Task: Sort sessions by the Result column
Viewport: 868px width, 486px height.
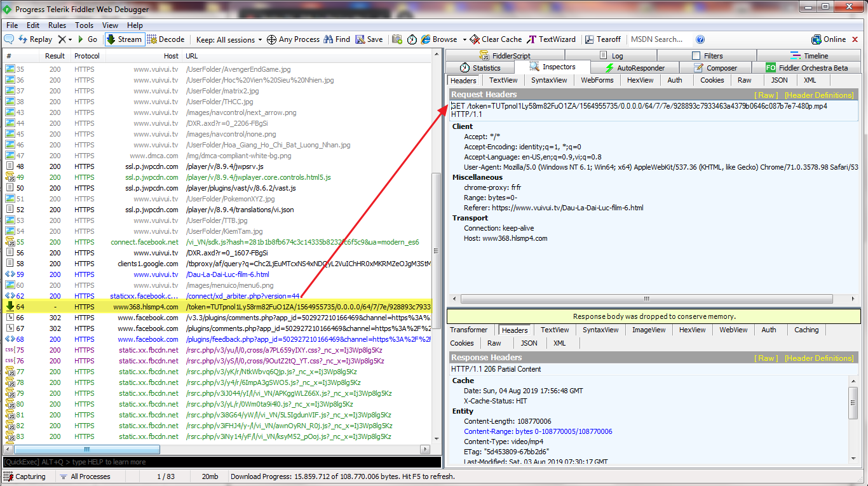Action: click(55, 56)
